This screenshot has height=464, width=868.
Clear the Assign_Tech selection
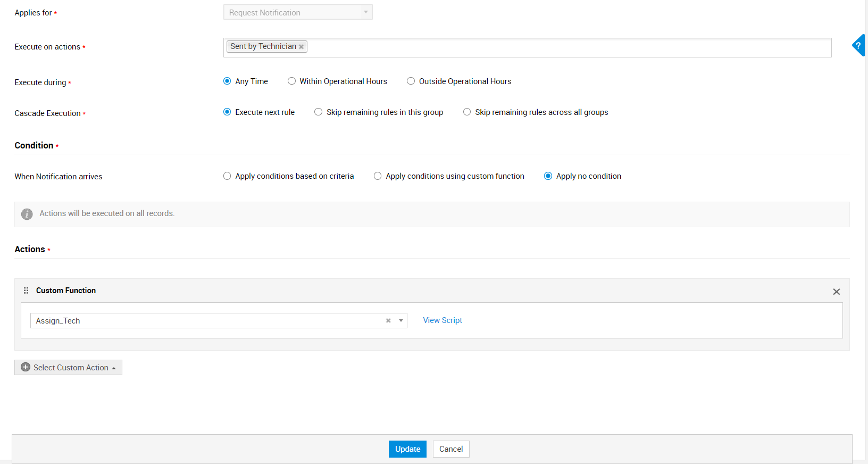click(x=388, y=320)
